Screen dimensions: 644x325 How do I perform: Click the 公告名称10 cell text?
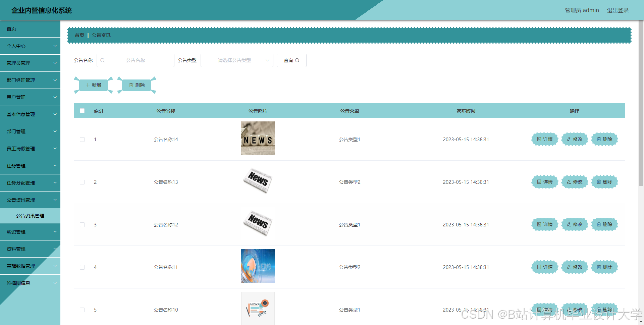(x=166, y=310)
